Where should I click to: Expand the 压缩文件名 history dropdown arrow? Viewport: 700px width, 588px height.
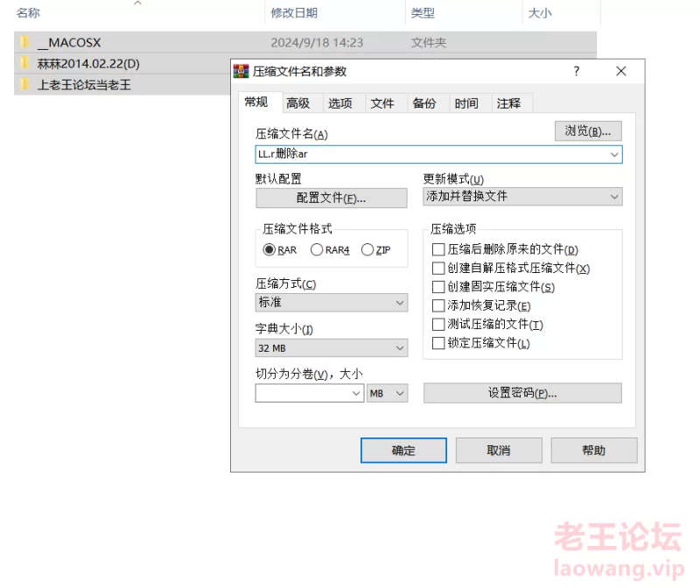coord(614,155)
